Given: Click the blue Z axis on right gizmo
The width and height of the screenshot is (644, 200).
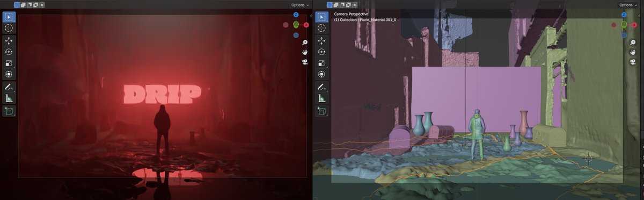Looking at the screenshot, I should pos(624,15).
